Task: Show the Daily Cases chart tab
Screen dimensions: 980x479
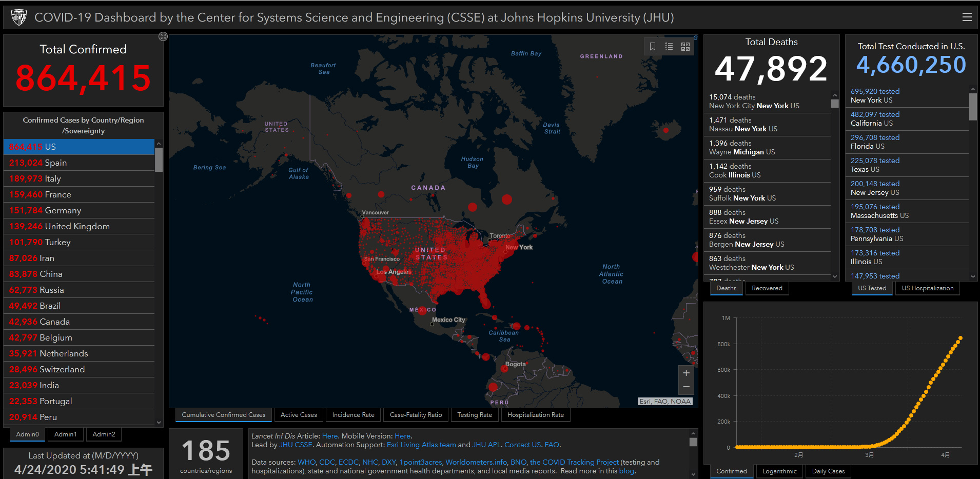Action: coord(828,471)
